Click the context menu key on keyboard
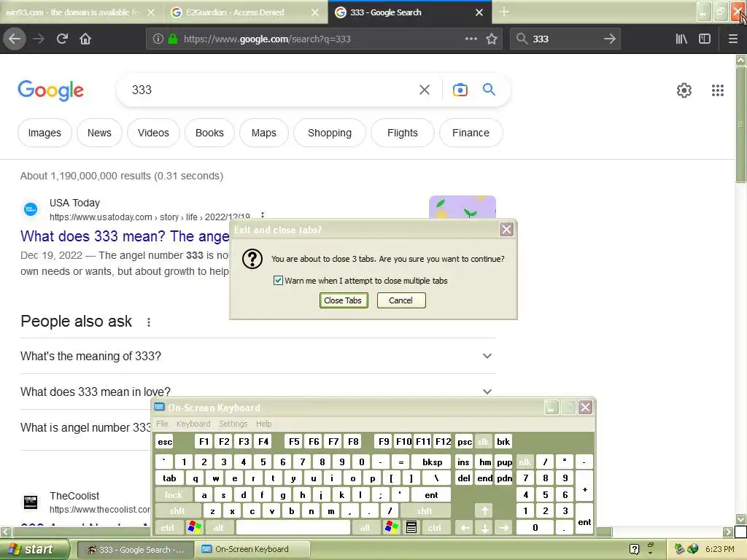 click(411, 527)
